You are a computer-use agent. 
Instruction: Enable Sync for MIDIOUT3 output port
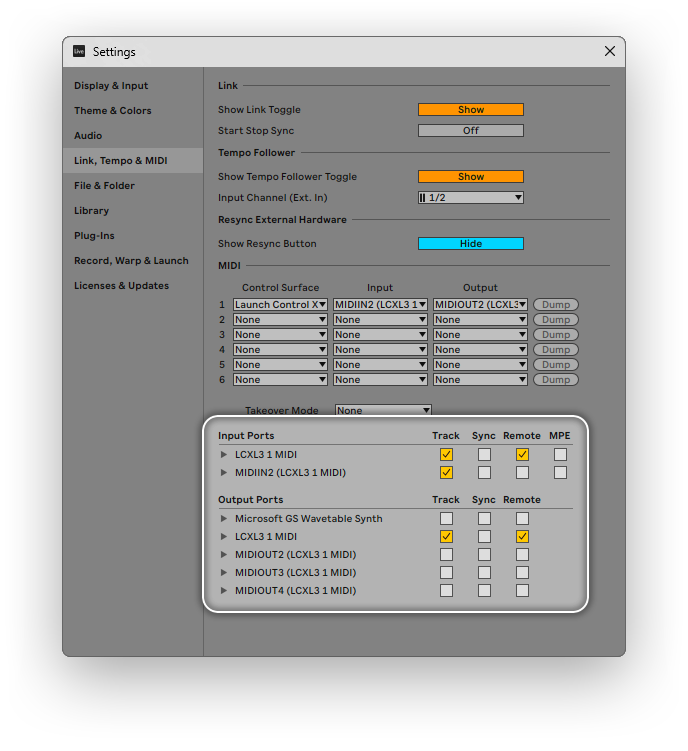(x=484, y=573)
